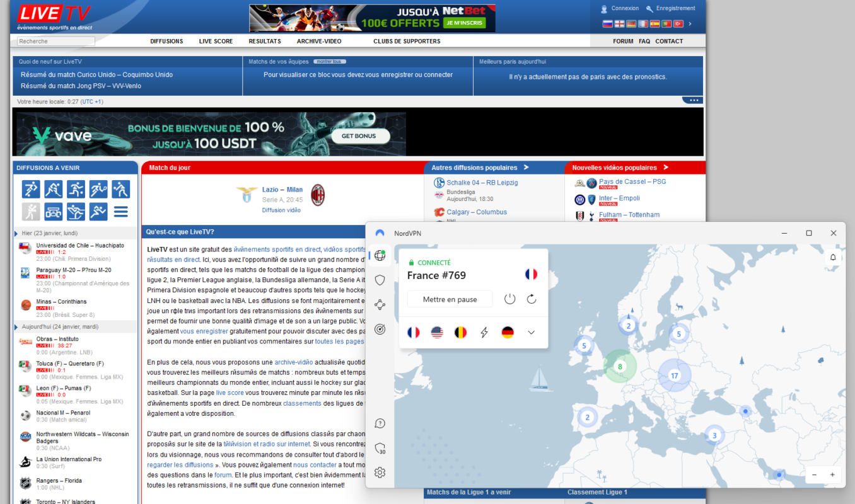Click the Enregistrement sign-up link

click(675, 8)
